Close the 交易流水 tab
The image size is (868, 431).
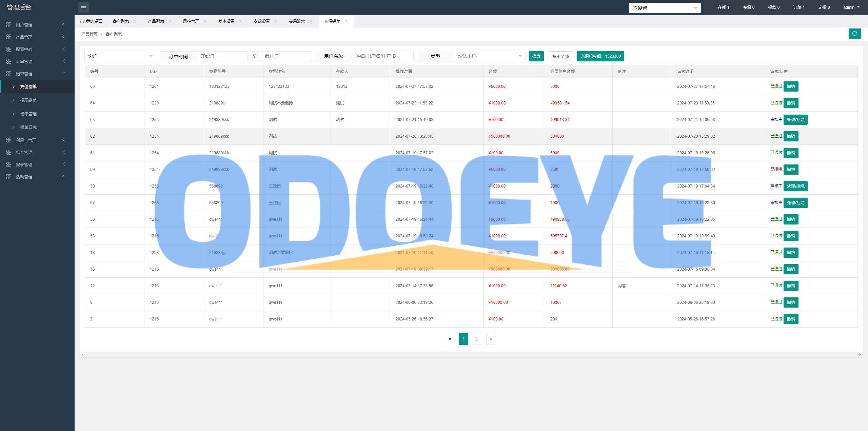click(311, 21)
